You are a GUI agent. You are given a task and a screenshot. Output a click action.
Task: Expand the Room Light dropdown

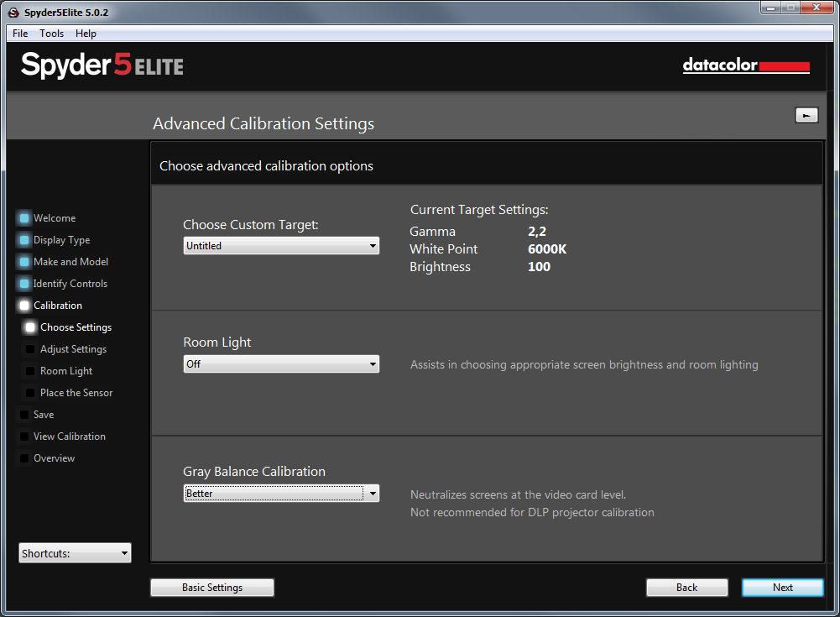281,364
